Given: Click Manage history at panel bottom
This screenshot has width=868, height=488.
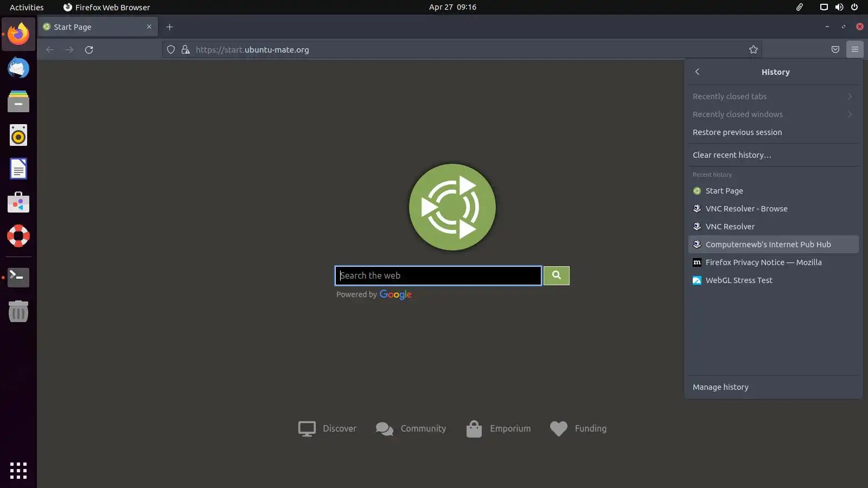Looking at the screenshot, I should (x=774, y=387).
